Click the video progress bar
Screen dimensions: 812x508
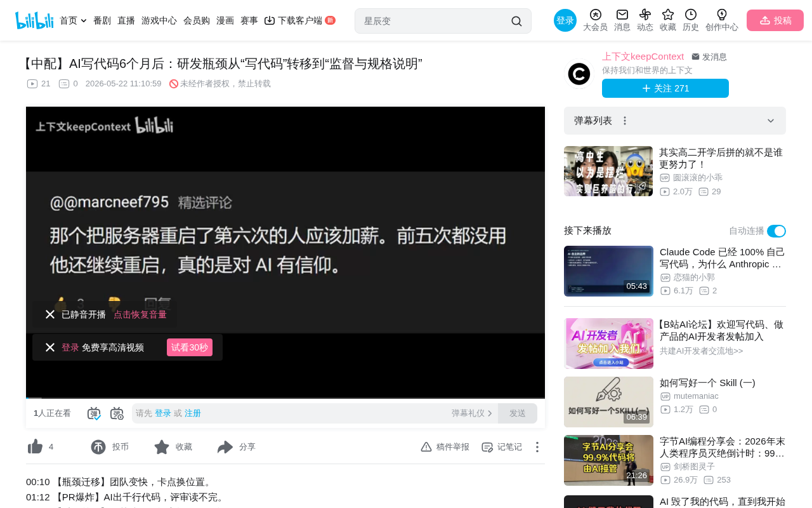click(x=285, y=398)
